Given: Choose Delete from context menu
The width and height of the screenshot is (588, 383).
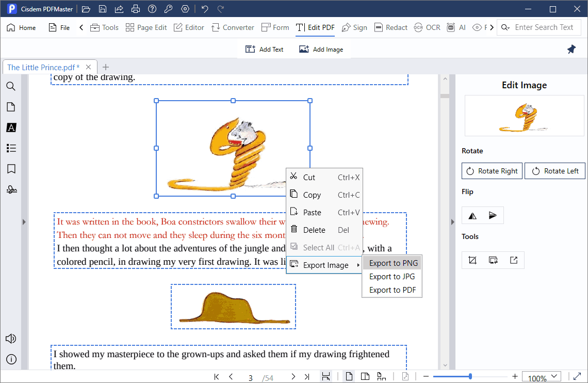Looking at the screenshot, I should point(325,230).
